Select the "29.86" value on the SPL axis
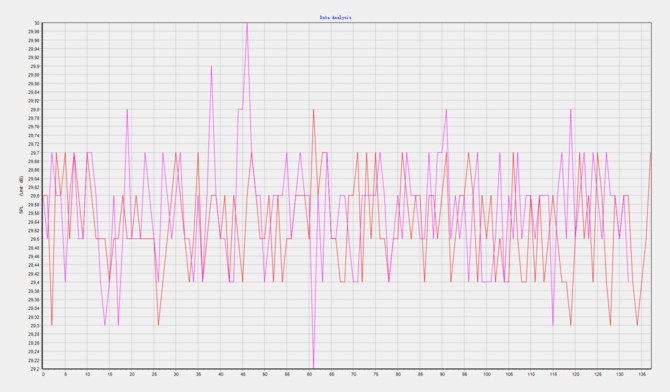Image resolution: width=670 pixels, height=392 pixels. [34, 83]
